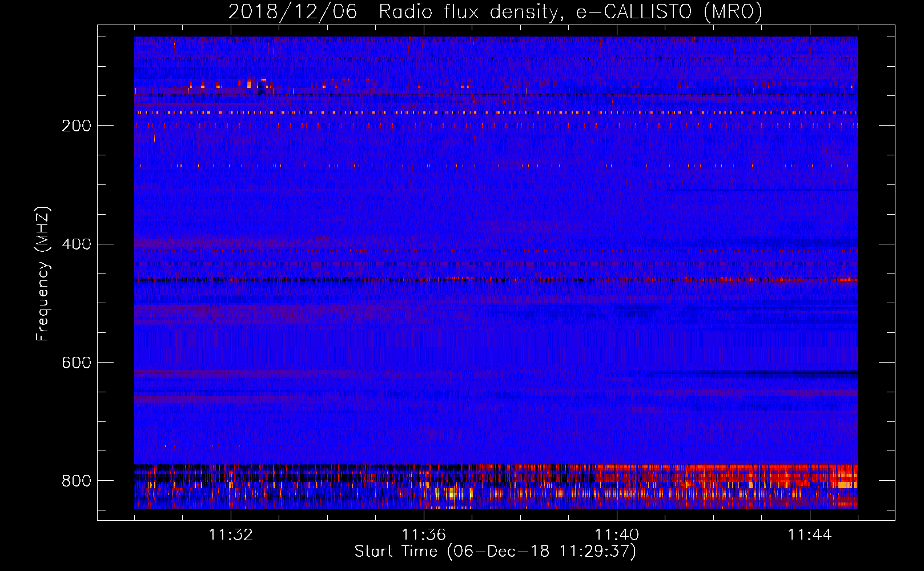Click the '400' frequency tick label
Screen dimensions: 924x571
click(77, 244)
